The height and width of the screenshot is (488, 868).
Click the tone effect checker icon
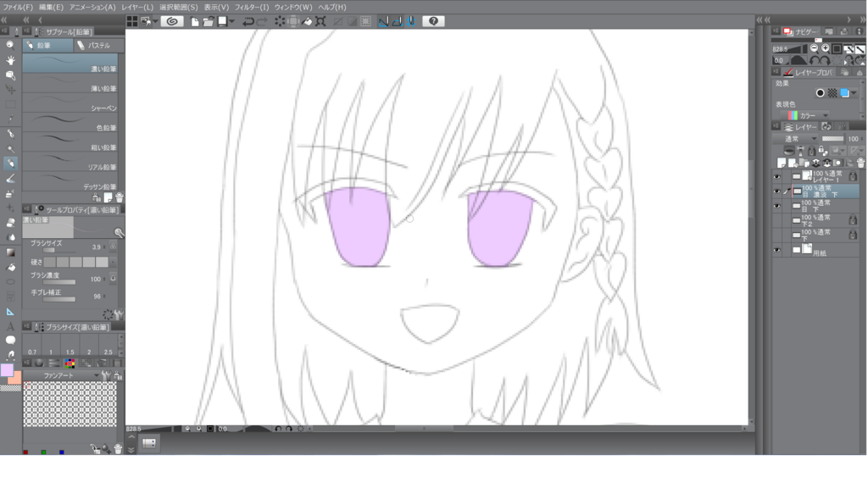[832, 93]
